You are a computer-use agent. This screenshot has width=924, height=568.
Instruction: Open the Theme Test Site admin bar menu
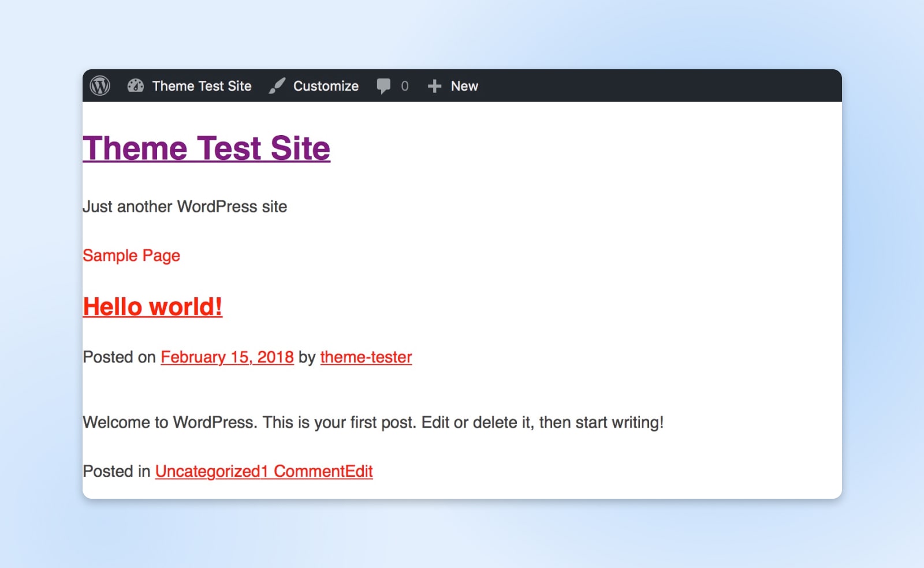click(x=201, y=86)
